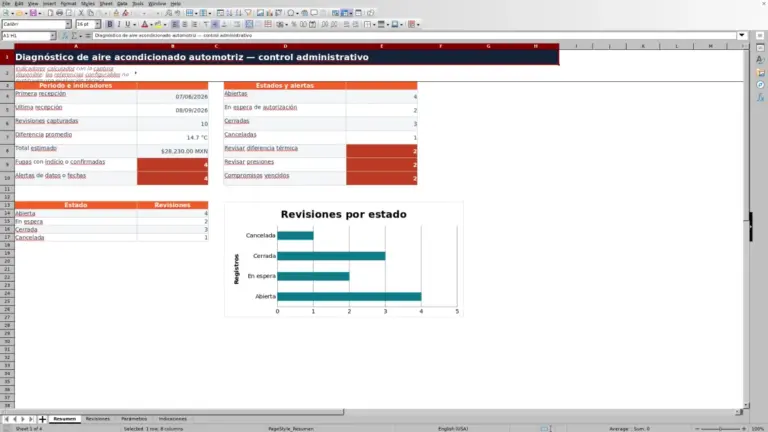This screenshot has height=432, width=768.
Task: Jump to the first sheet with the navigation arrow
Action: tap(6, 419)
